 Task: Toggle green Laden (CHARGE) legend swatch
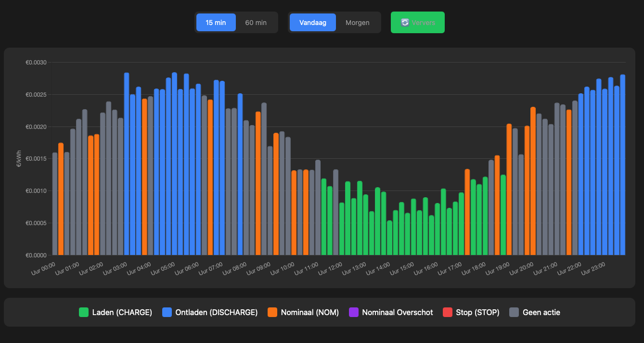(84, 312)
